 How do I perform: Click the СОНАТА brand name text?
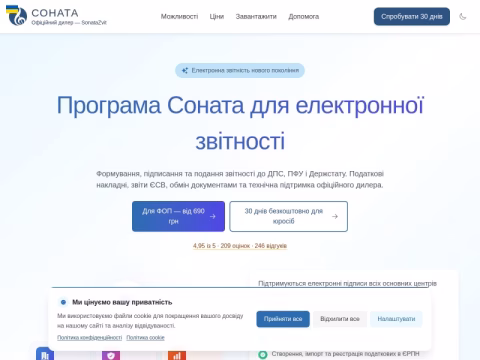click(x=55, y=13)
